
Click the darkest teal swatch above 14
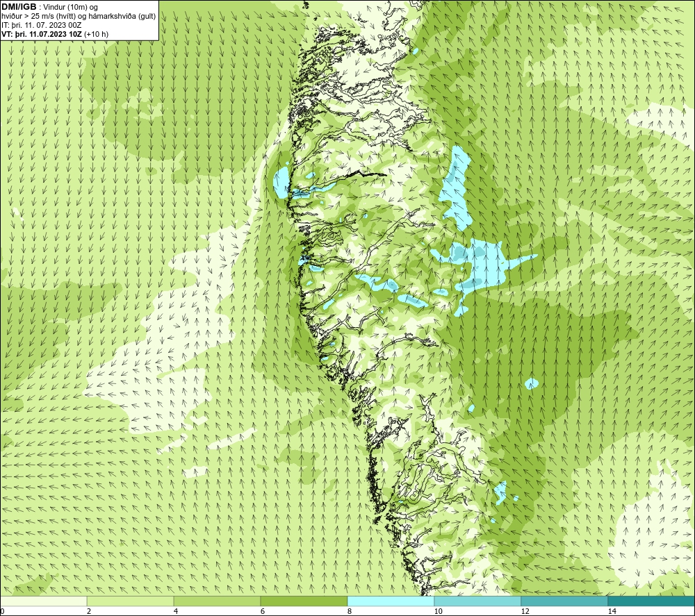click(x=652, y=601)
